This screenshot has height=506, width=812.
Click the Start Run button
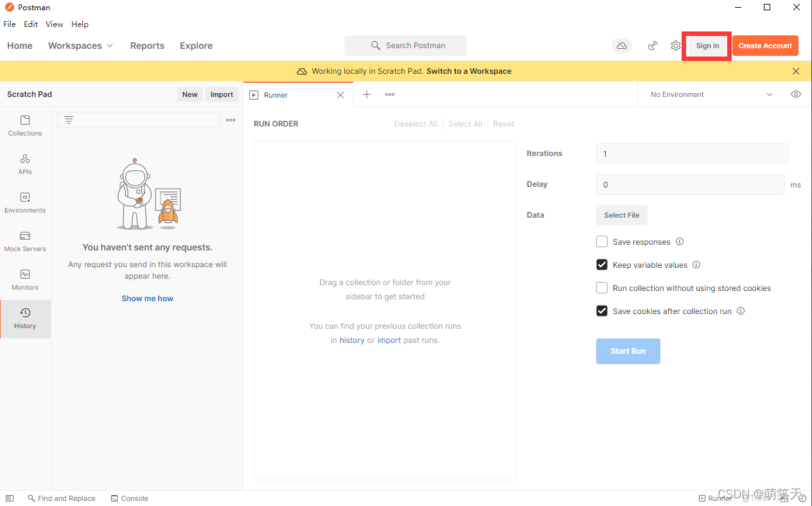pos(628,351)
